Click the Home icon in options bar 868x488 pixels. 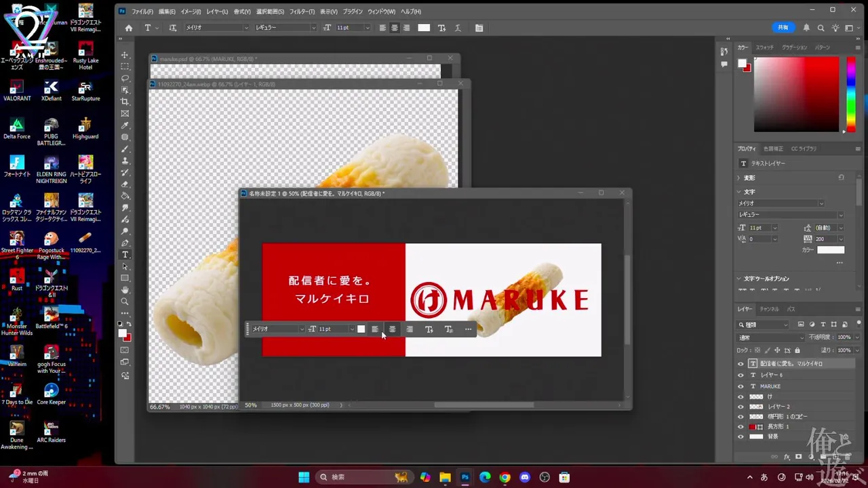(129, 28)
